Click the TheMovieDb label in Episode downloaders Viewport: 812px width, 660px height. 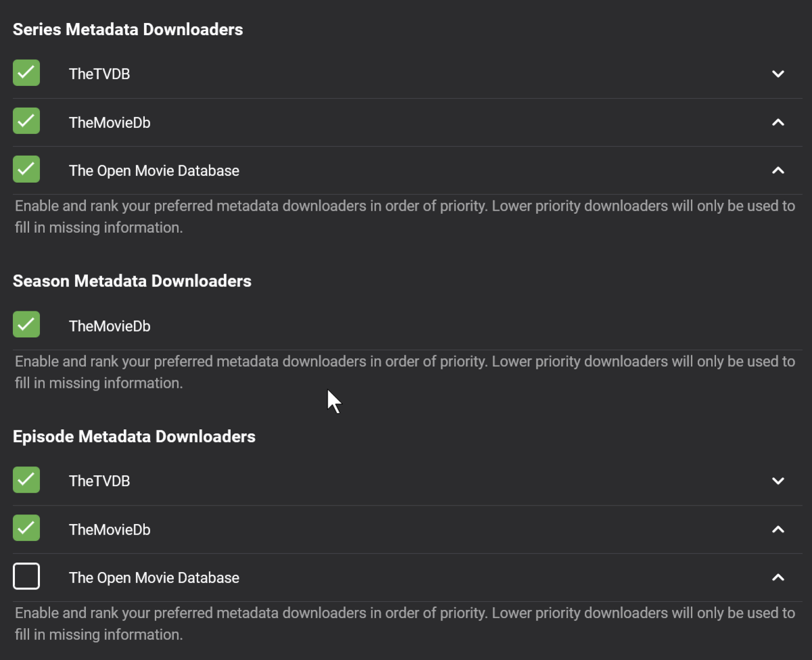[110, 529]
